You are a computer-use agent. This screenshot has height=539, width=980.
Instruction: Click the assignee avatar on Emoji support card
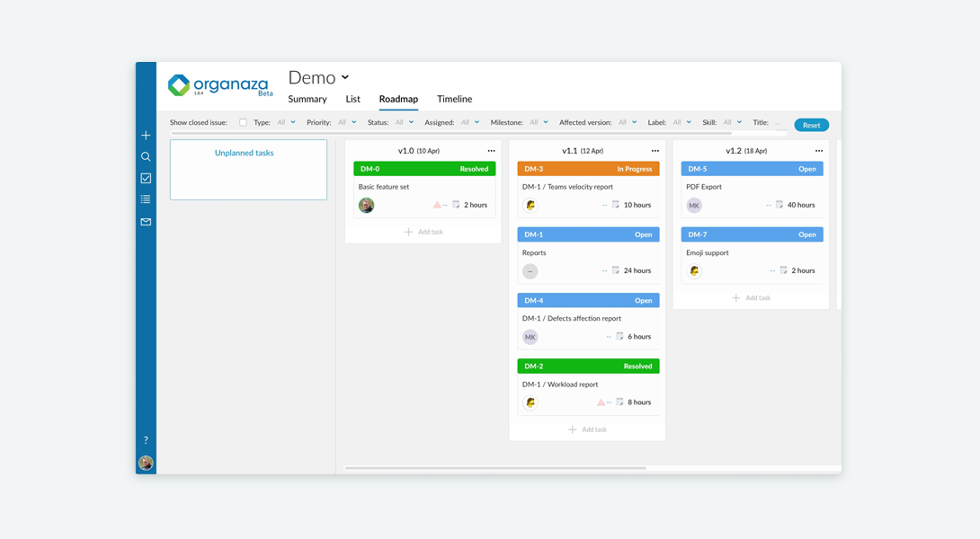click(694, 271)
